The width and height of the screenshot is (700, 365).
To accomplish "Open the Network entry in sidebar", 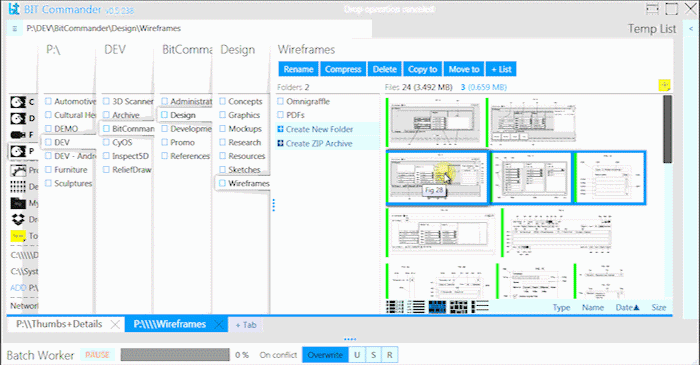I will [x=24, y=306].
